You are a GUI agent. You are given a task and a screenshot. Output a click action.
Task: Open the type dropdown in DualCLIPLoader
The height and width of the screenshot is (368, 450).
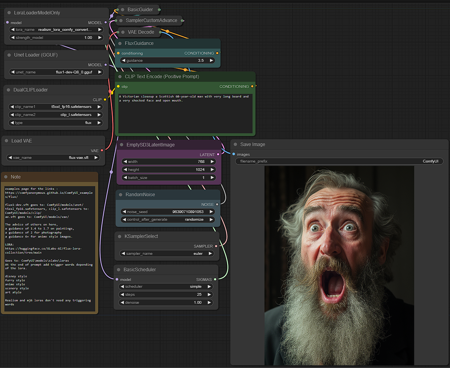[x=56, y=123]
